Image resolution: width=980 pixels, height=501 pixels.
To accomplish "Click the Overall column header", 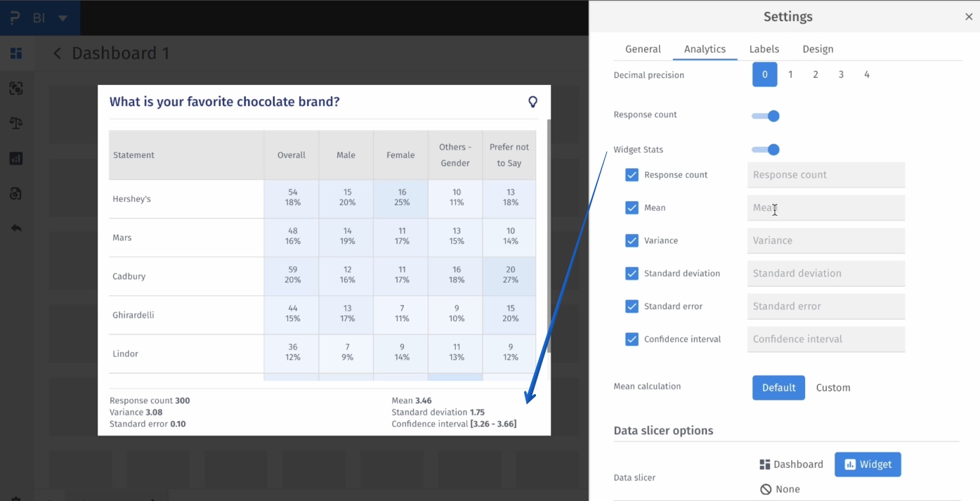I will coord(292,155).
